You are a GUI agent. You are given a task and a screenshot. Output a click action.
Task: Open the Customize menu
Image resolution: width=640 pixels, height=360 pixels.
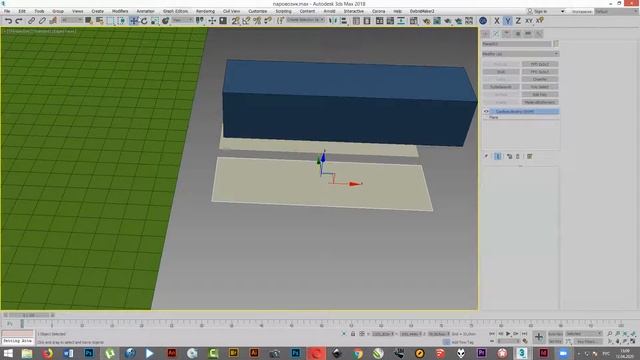point(258,11)
